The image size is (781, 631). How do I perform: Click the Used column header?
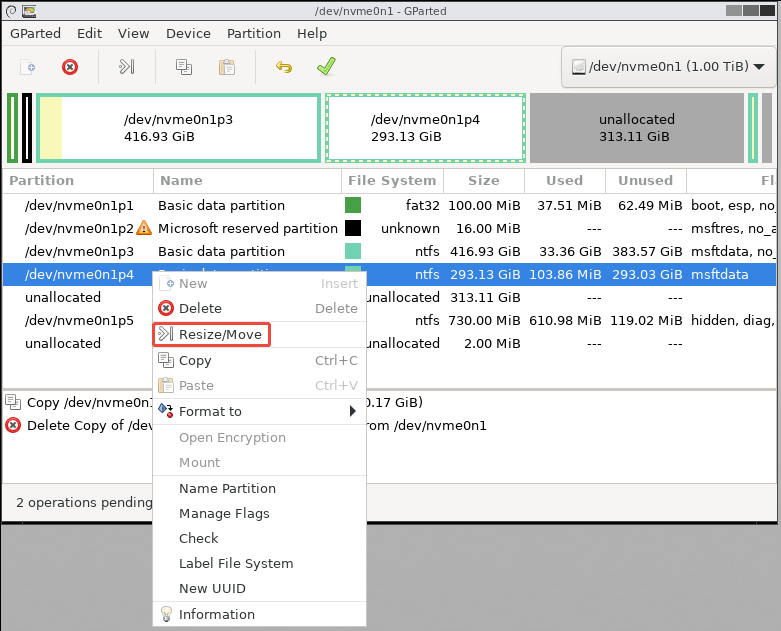[565, 180]
